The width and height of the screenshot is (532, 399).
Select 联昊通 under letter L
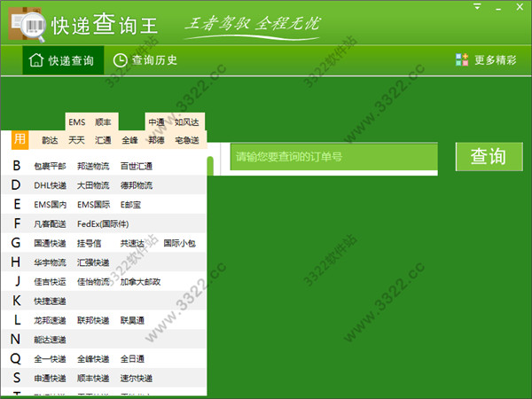click(x=132, y=320)
